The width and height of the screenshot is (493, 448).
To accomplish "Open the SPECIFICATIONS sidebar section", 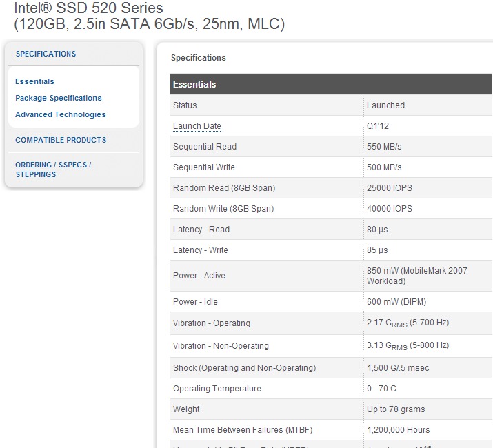I will [x=46, y=54].
